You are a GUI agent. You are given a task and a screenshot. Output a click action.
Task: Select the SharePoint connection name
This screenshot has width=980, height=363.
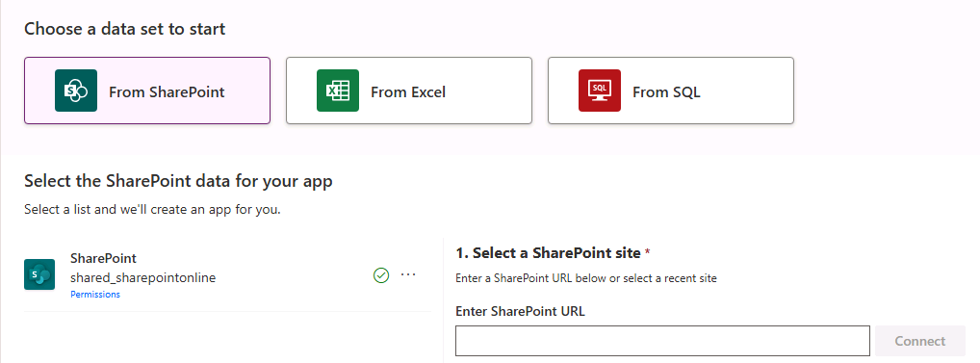point(103,258)
